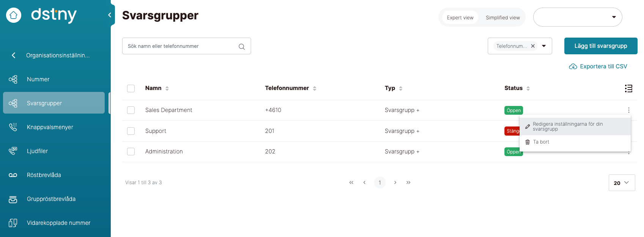Open the rows-per-page dropdown showing 20
644x237 pixels.
pos(622,183)
